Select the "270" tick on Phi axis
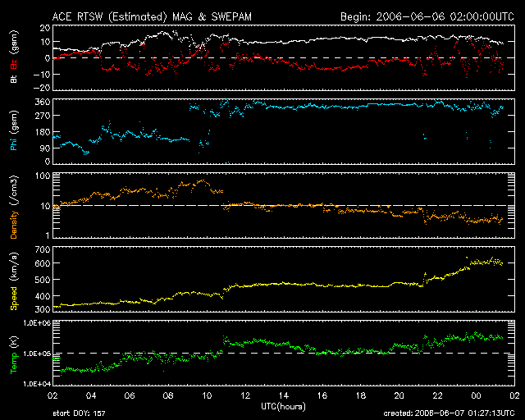The height and width of the screenshot is (420, 525). (43, 116)
